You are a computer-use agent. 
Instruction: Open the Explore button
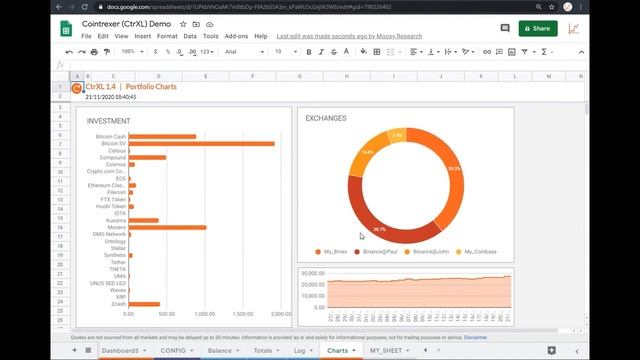point(551,350)
